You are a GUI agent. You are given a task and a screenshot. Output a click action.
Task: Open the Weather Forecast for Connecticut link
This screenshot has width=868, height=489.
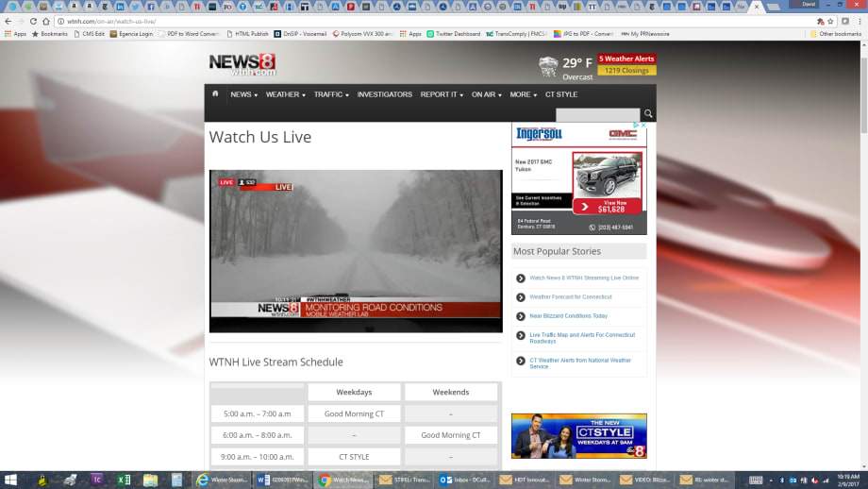click(570, 296)
